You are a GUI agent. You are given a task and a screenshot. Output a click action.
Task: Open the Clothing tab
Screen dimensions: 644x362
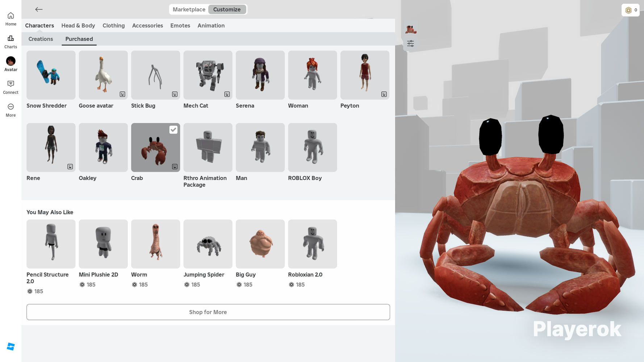(x=113, y=26)
